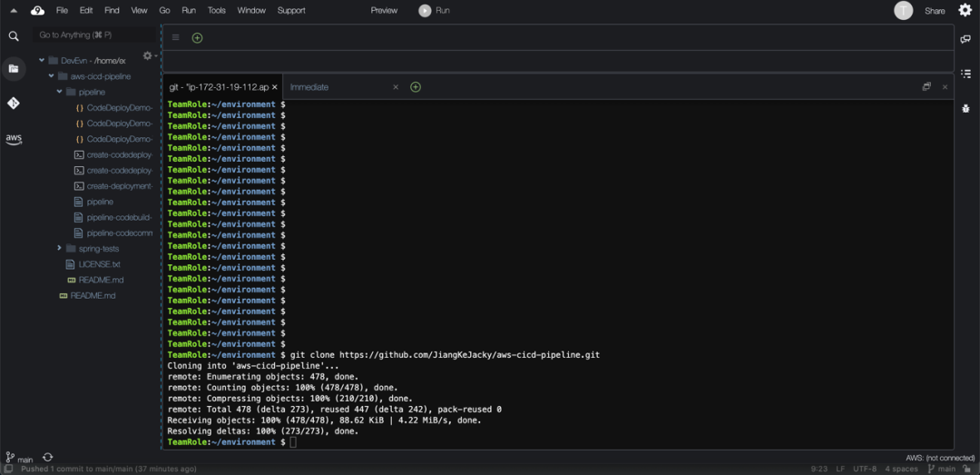This screenshot has height=475, width=980.
Task: Click the Cloud9 cloud logo icon
Action: 37,11
